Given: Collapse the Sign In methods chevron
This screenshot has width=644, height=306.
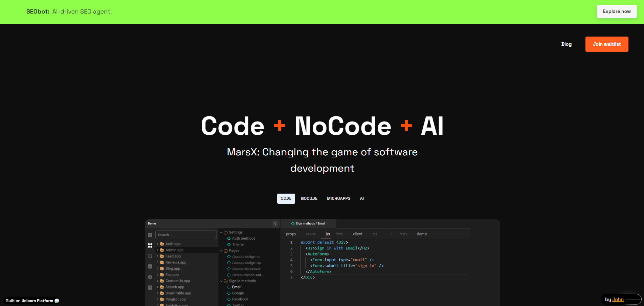Looking at the screenshot, I should coord(221,281).
